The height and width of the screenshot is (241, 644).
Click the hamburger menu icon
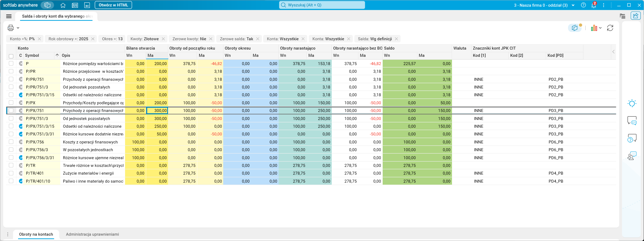pyautogui.click(x=9, y=16)
